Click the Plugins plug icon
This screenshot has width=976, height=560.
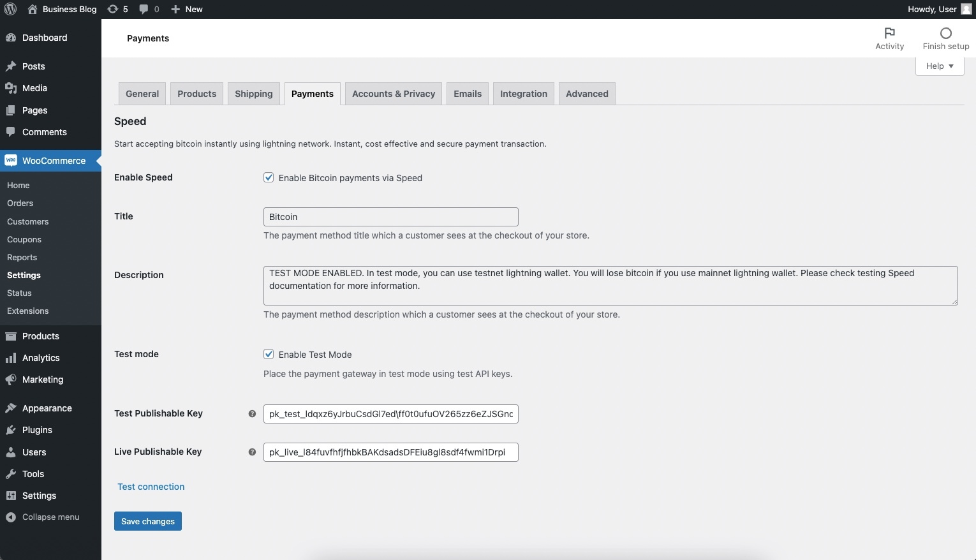click(11, 430)
